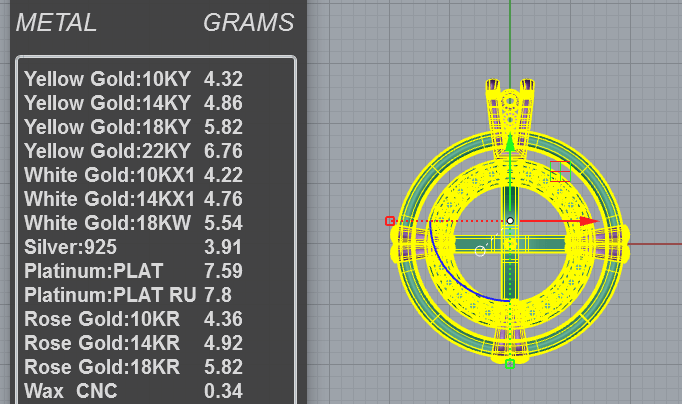This screenshot has width=682, height=404.
Task: Click the red square scale handle
Action: point(390,221)
